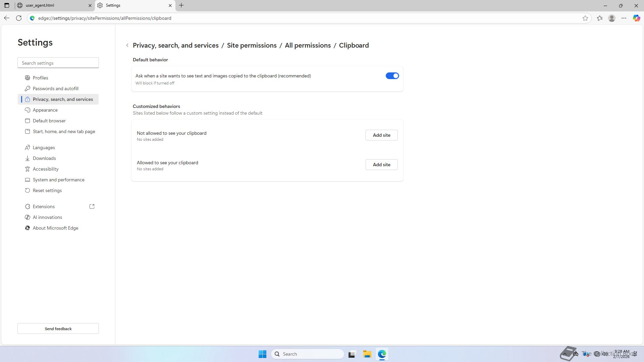Click the Search settings field
Screen dimensions: 644x362
click(58, 63)
